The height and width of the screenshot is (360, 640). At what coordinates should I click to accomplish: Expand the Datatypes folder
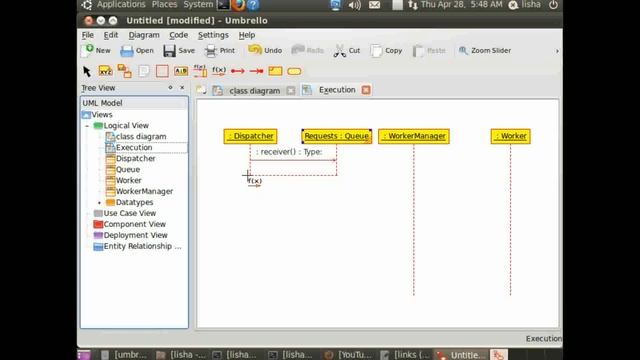99,202
